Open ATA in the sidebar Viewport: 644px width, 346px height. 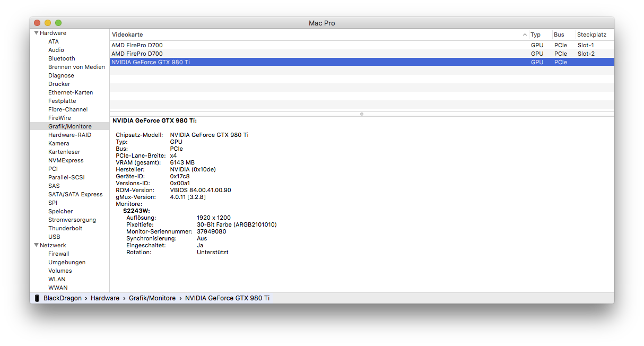[x=54, y=41]
